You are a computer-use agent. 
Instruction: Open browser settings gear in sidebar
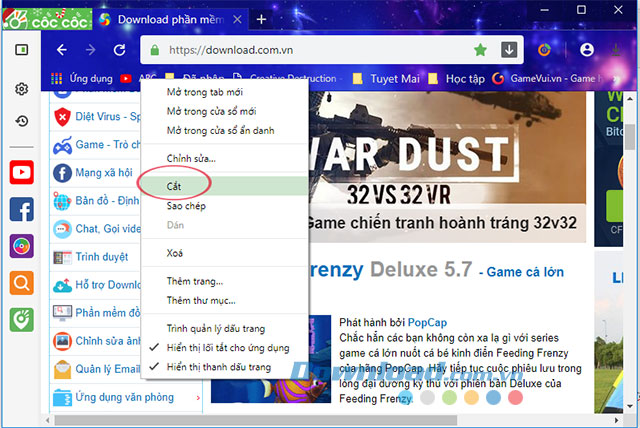(x=21, y=89)
